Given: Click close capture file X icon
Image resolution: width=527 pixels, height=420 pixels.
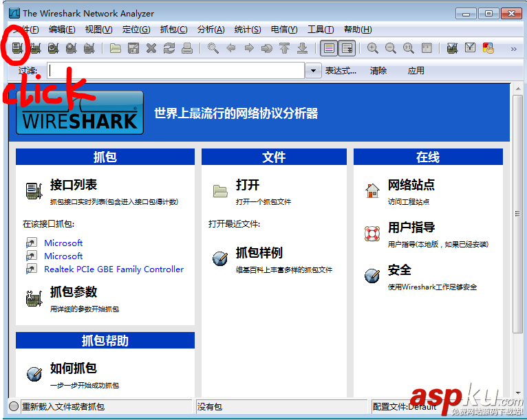Looking at the screenshot, I should 151,48.
